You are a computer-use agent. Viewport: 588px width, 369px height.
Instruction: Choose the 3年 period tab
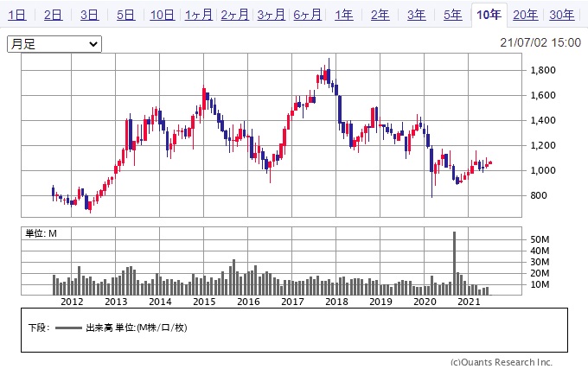click(417, 15)
